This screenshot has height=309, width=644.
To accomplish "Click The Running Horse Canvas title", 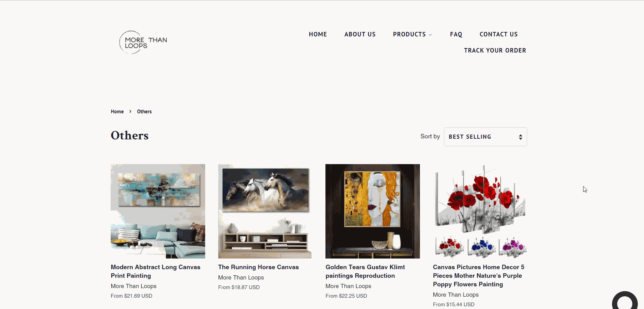I will pyautogui.click(x=258, y=267).
